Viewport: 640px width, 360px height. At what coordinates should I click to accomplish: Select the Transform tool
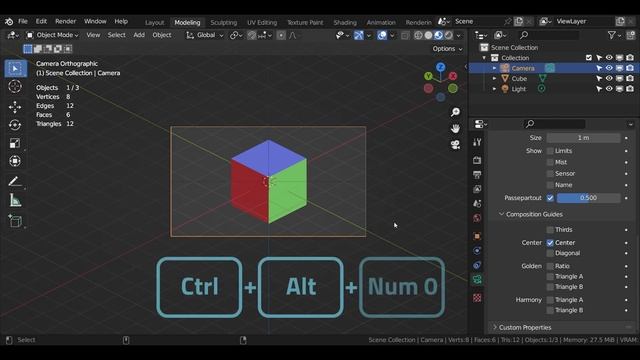(x=15, y=161)
